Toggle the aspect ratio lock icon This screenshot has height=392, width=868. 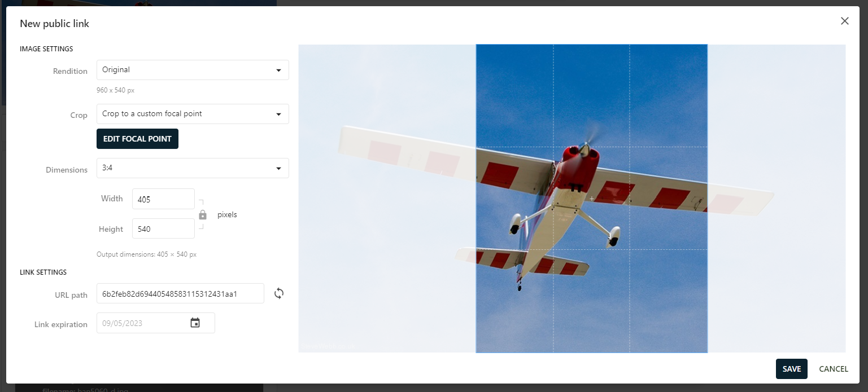point(203,214)
